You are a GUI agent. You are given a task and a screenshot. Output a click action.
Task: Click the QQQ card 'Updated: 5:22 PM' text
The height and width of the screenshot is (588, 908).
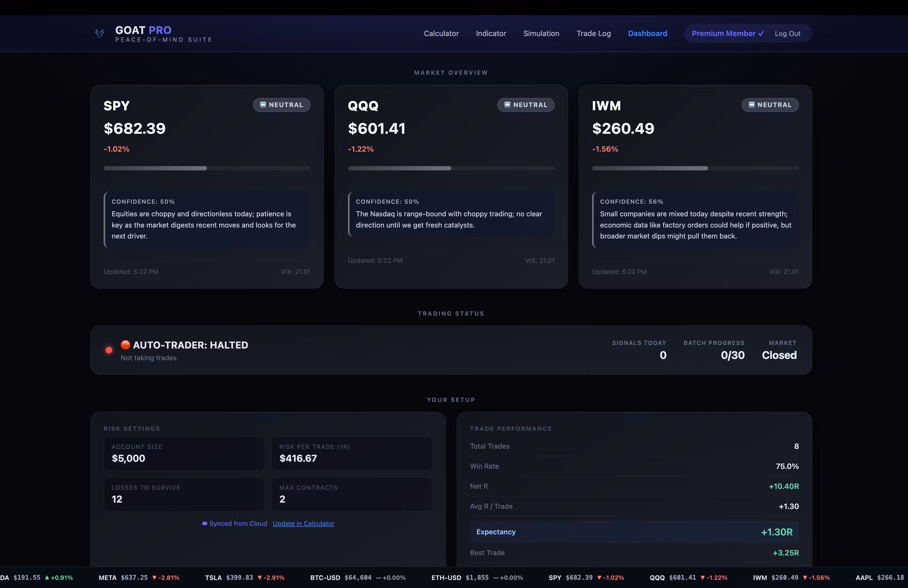[x=375, y=261]
